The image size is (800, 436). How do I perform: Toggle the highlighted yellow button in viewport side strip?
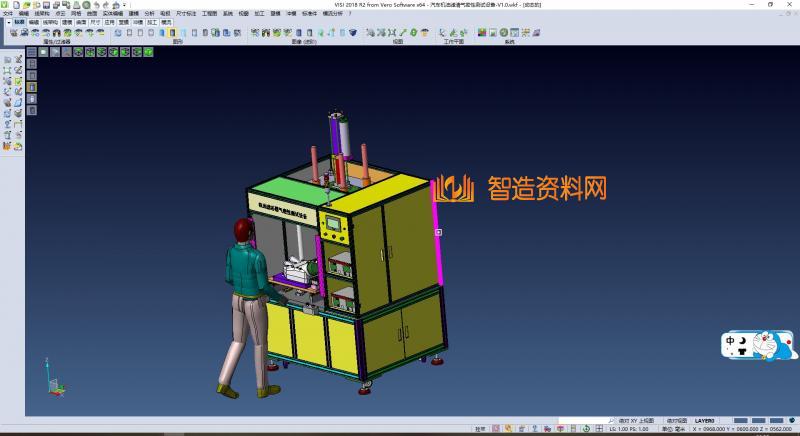click(x=32, y=87)
